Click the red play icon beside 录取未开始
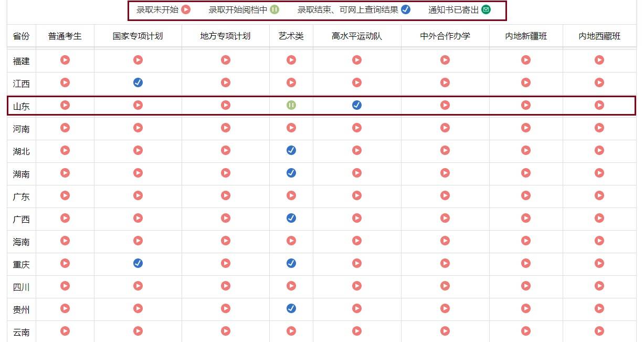Screen dimensions: 644x342 (186, 9)
